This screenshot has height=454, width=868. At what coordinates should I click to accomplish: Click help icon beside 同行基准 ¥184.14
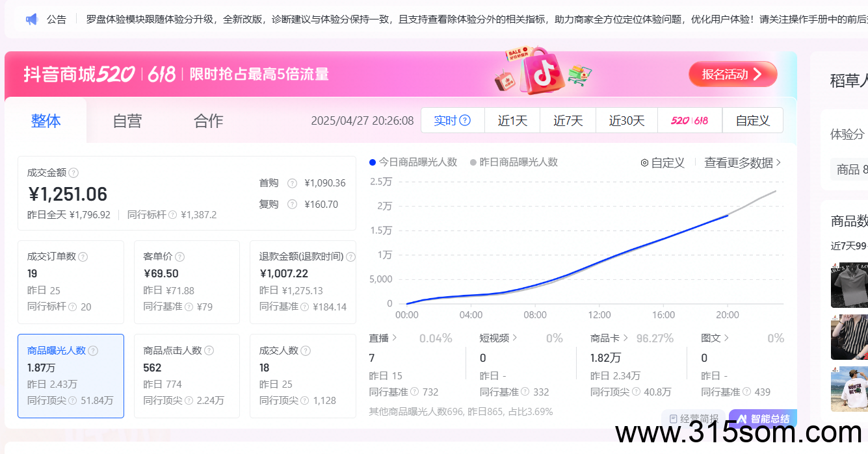click(x=305, y=307)
